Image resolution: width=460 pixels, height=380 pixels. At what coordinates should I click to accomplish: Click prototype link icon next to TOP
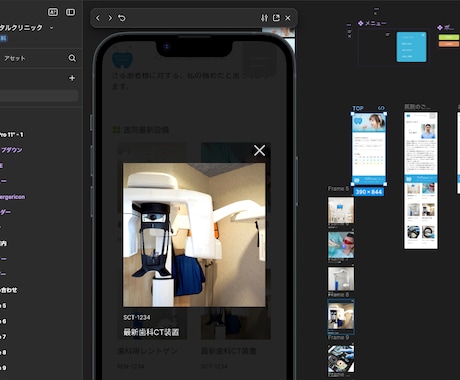(381, 108)
